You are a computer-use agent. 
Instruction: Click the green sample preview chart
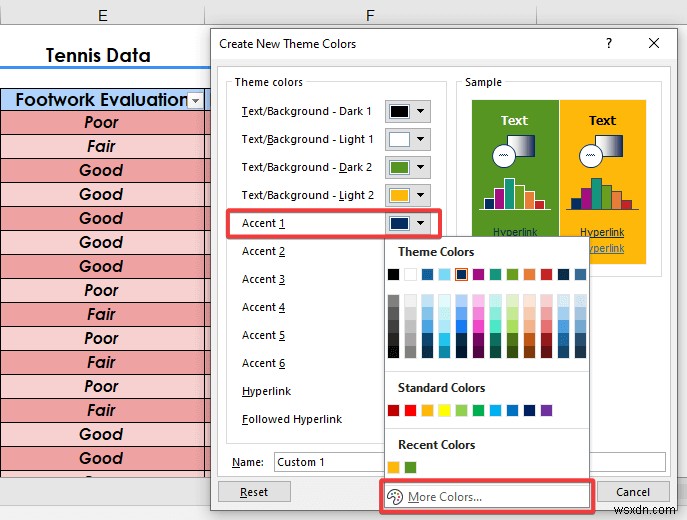pyautogui.click(x=514, y=194)
